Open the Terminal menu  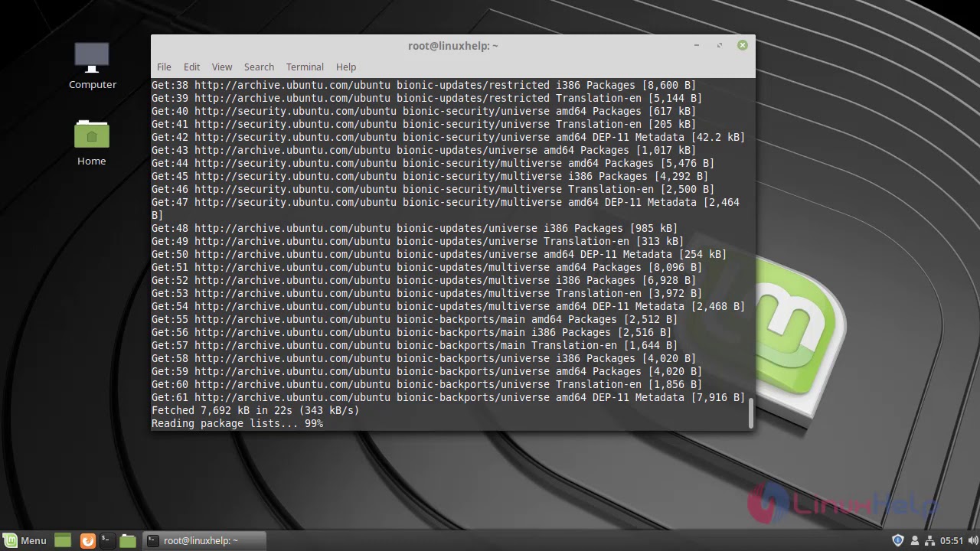click(x=305, y=67)
